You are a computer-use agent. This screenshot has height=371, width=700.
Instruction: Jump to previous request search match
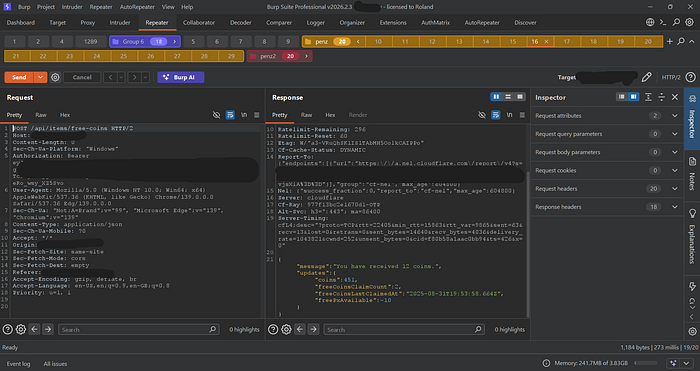click(x=34, y=329)
